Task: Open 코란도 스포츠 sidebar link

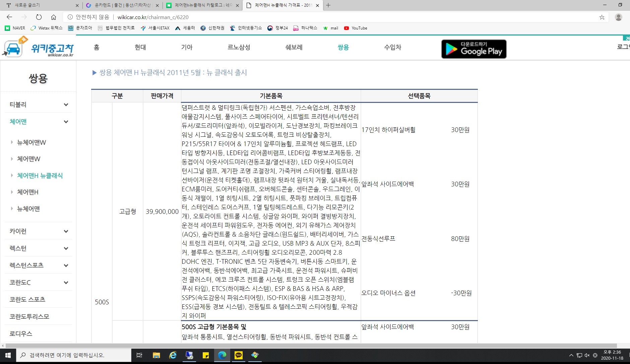Action: (x=27, y=299)
